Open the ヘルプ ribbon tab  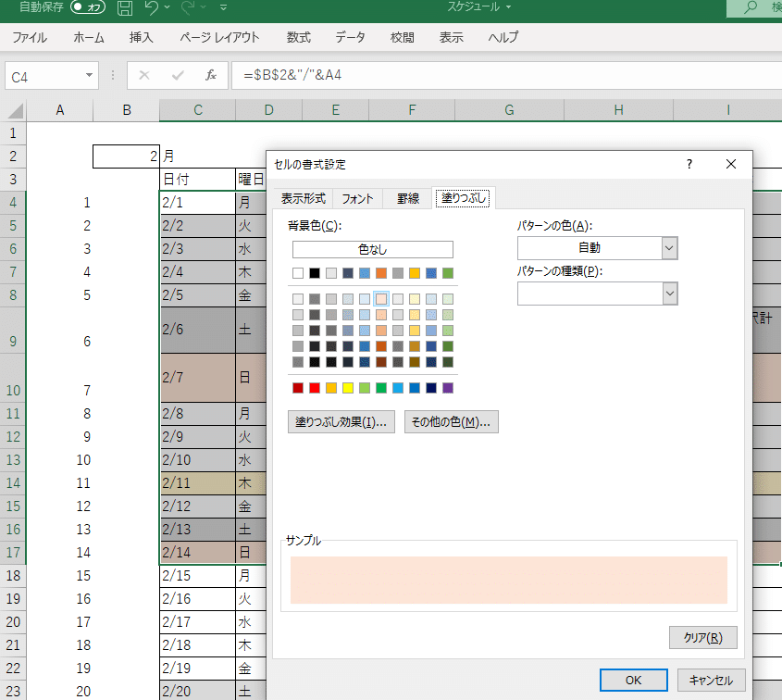coord(503,37)
